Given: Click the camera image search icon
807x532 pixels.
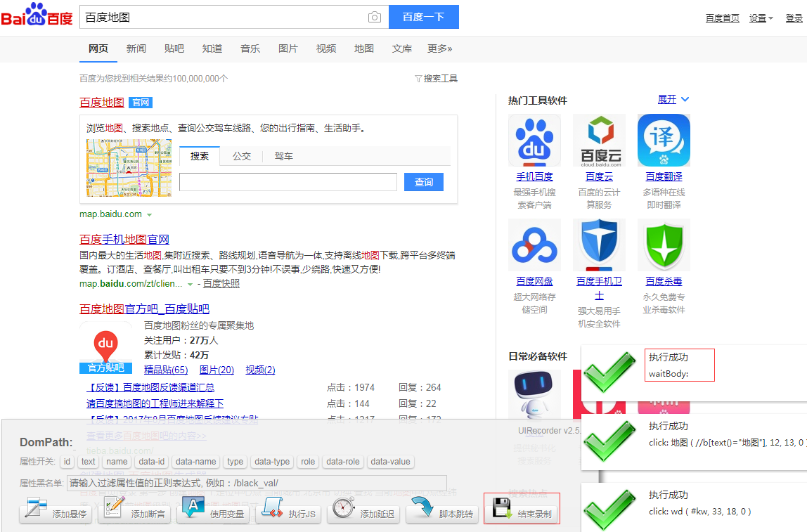Looking at the screenshot, I should click(x=375, y=18).
